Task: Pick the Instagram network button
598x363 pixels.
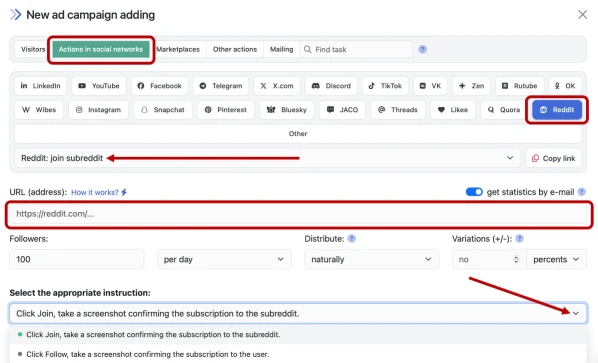Action: click(98, 110)
